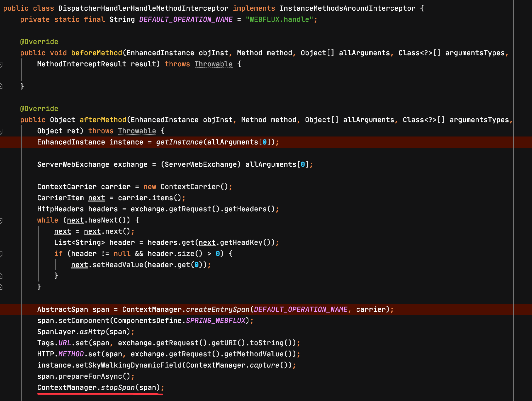Collapse the if block fold marker

coord(2,254)
